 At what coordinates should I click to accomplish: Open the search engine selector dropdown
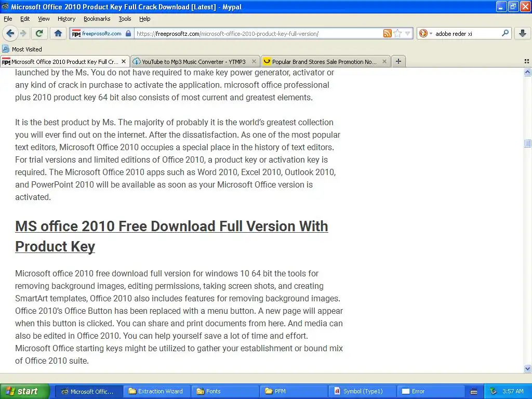point(425,33)
